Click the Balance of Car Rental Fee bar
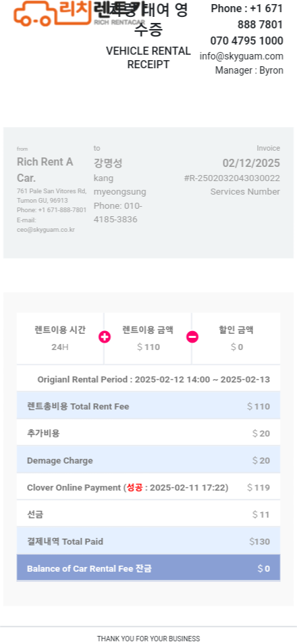The width and height of the screenshot is (297, 644). tap(148, 568)
